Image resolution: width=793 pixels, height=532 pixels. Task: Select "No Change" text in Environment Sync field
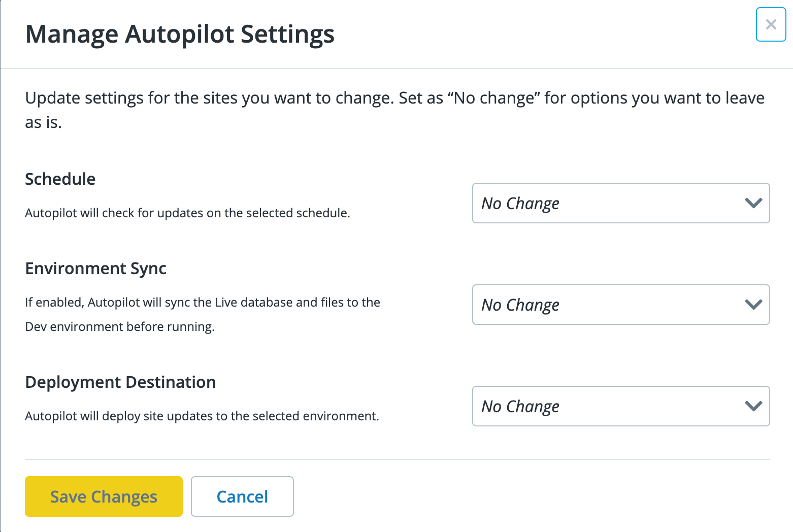point(520,305)
